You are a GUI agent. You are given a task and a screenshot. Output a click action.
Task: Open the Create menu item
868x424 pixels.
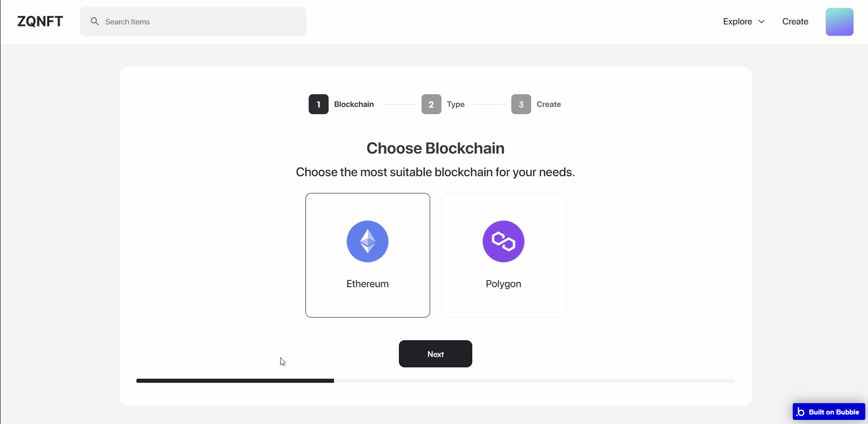pyautogui.click(x=795, y=21)
